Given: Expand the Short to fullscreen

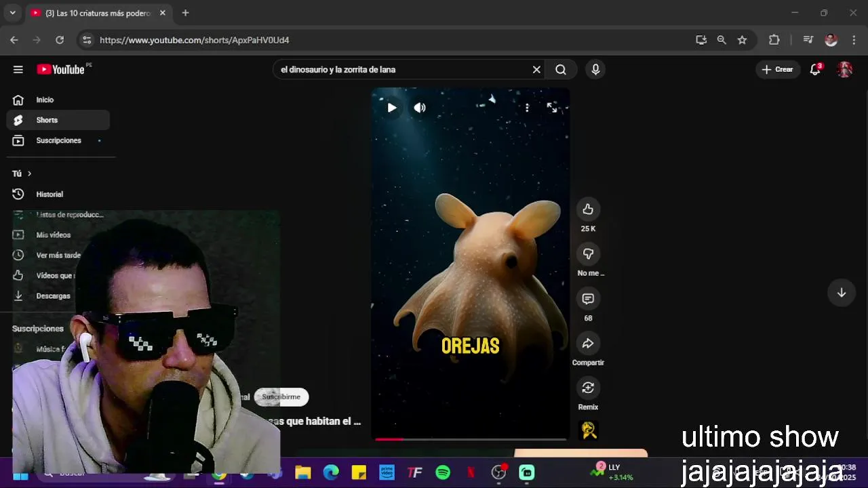Looking at the screenshot, I should click(x=552, y=108).
